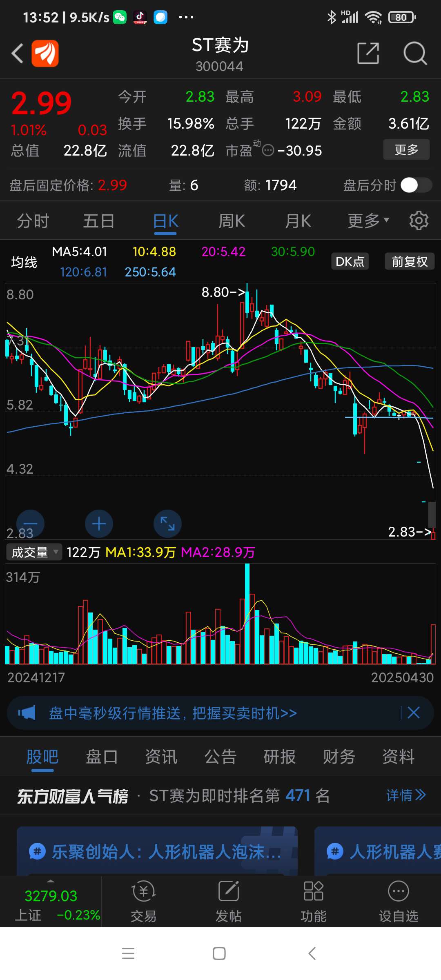Select the 日K chart tab
This screenshot has height=980, width=441.
(165, 221)
